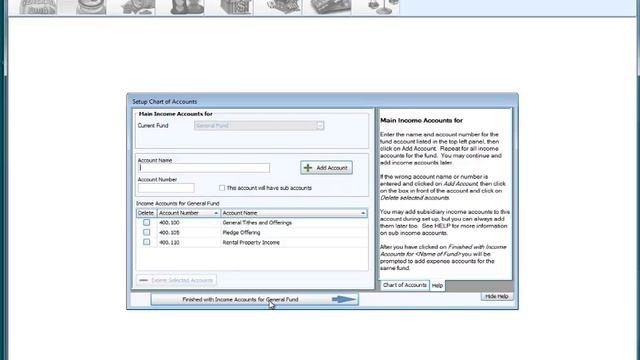
Task: Click into the Account Number field
Action: pos(166,188)
